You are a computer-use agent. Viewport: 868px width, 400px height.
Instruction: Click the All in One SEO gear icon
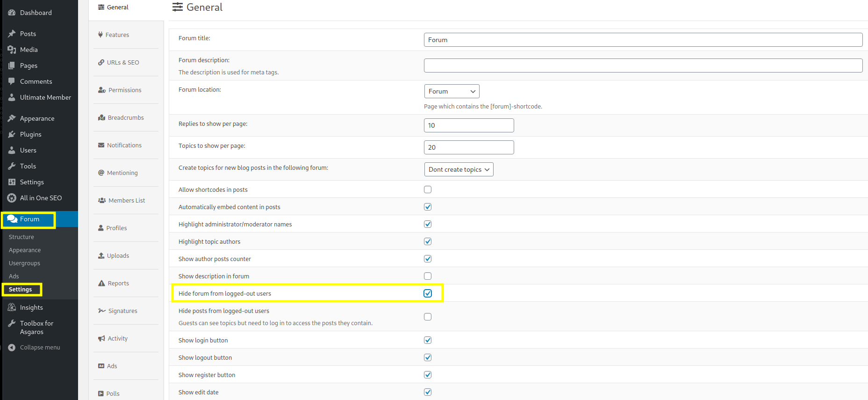click(x=12, y=198)
